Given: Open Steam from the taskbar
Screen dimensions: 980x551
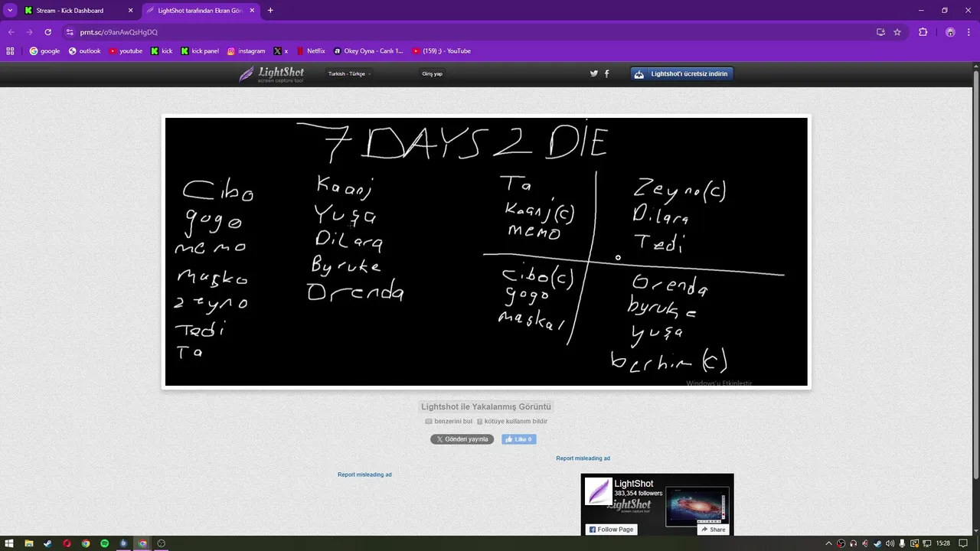Looking at the screenshot, I should click(x=48, y=543).
